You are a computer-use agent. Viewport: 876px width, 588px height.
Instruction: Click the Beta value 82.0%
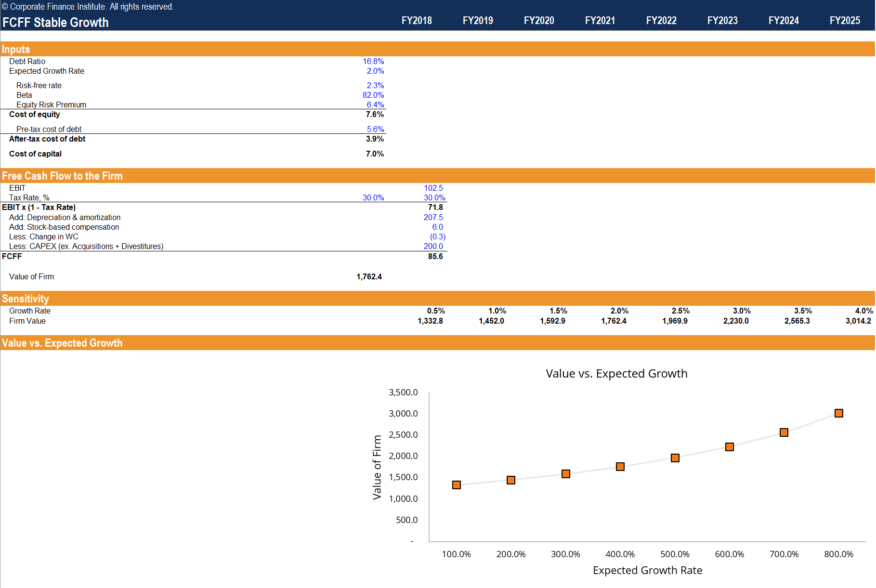pyautogui.click(x=373, y=95)
